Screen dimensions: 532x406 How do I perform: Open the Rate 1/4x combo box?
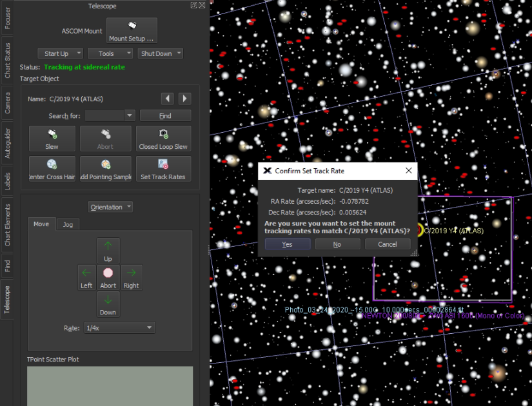119,328
